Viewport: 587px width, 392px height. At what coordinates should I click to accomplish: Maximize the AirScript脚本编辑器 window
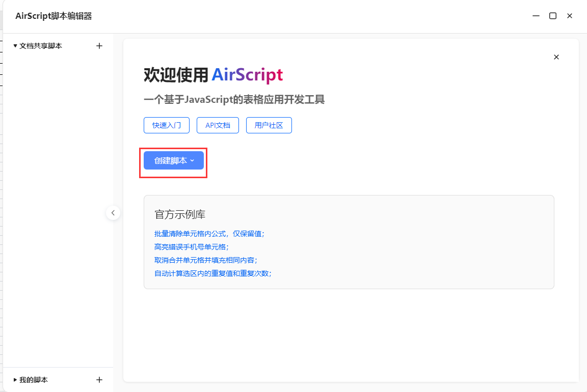[x=552, y=16]
